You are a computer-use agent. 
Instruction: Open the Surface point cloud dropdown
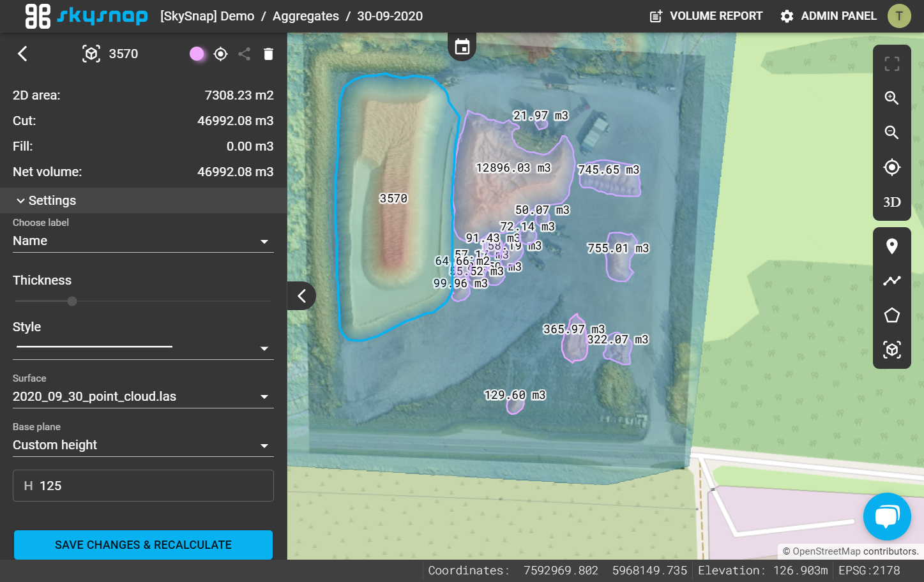[143, 397]
